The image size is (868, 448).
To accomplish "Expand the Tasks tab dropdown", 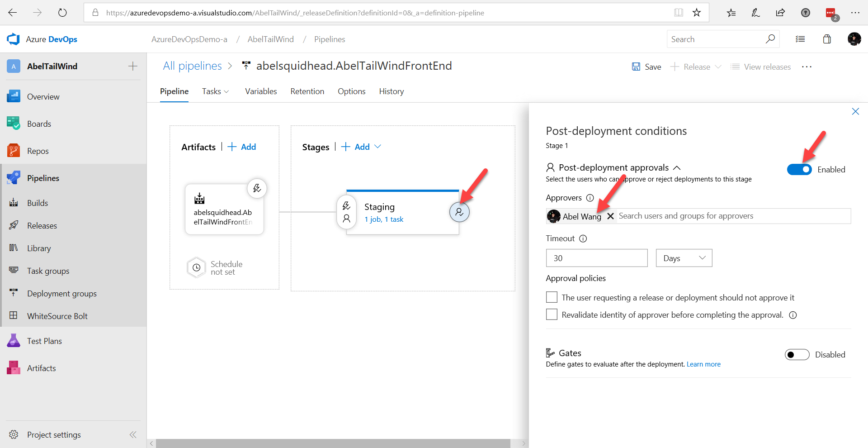I will point(226,91).
